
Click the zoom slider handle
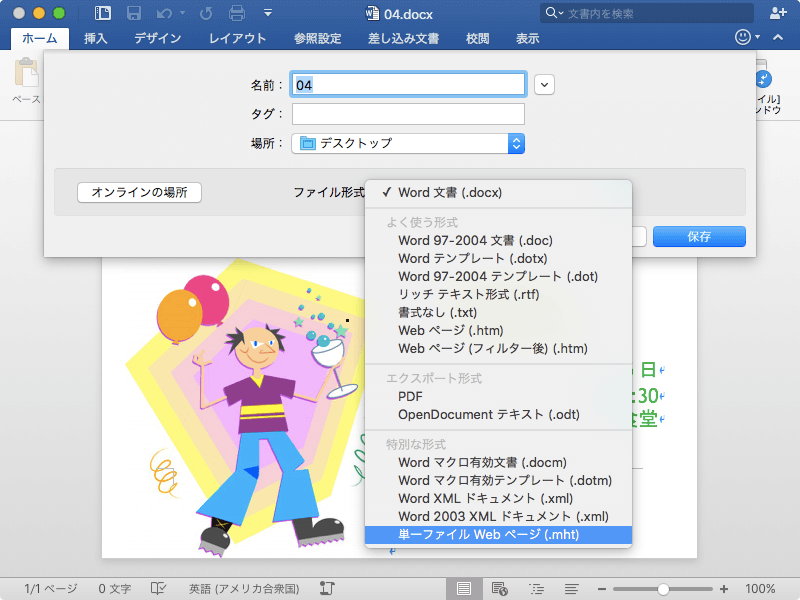pos(663,589)
